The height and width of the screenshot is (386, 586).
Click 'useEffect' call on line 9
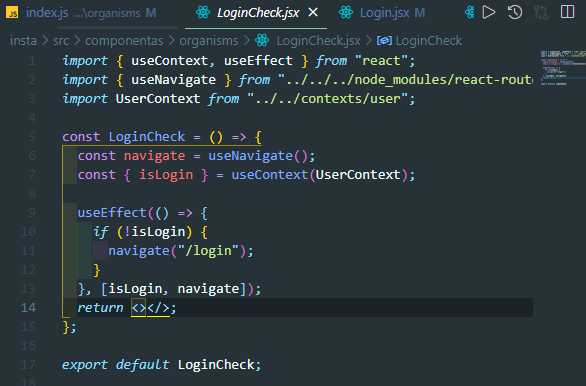[x=112, y=213]
